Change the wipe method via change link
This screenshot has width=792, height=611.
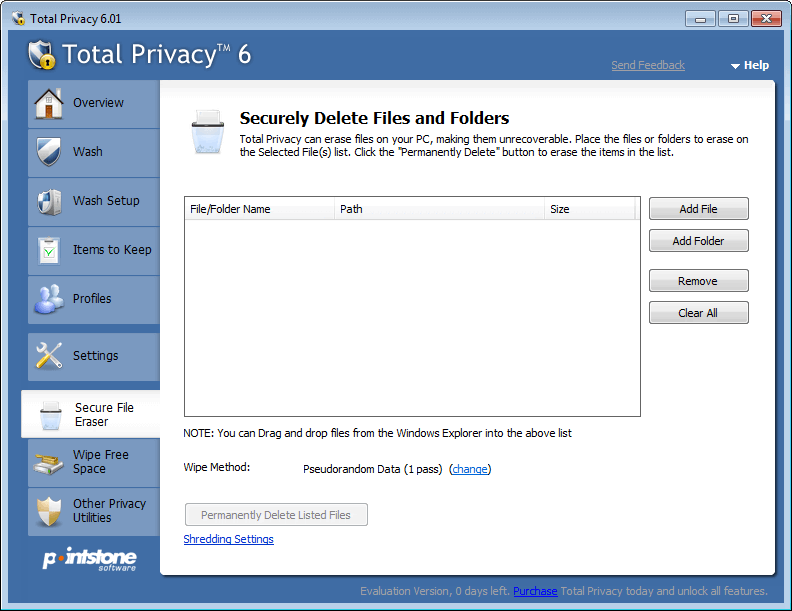click(470, 469)
